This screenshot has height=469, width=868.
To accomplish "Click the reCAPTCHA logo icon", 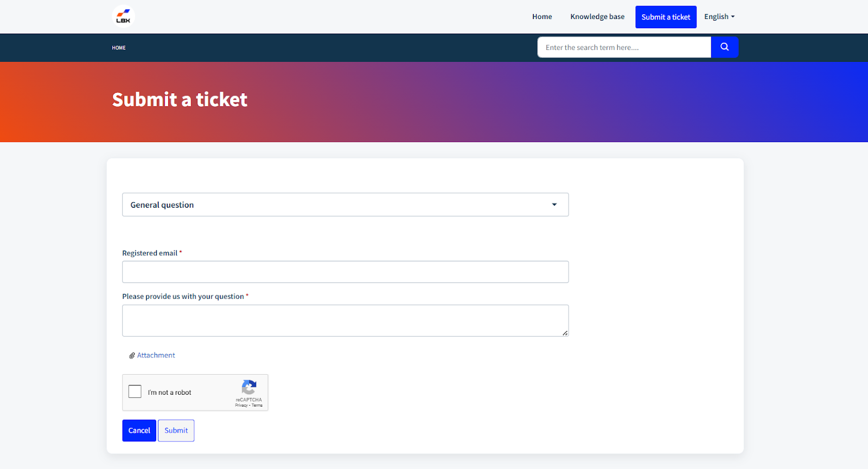I will [249, 387].
